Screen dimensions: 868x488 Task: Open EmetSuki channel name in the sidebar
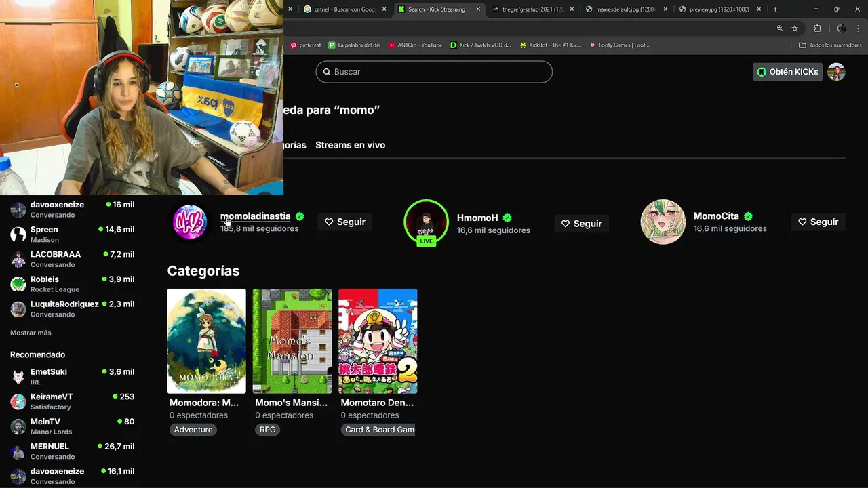49,372
